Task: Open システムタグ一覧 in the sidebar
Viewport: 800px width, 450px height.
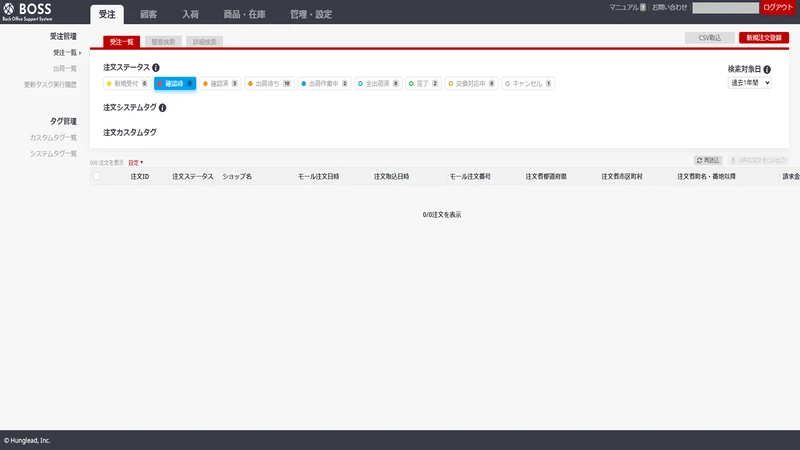Action: [53, 154]
